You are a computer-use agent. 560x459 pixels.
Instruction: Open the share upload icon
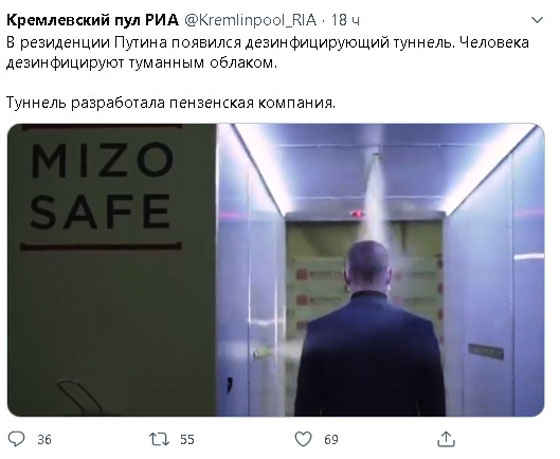(446, 439)
